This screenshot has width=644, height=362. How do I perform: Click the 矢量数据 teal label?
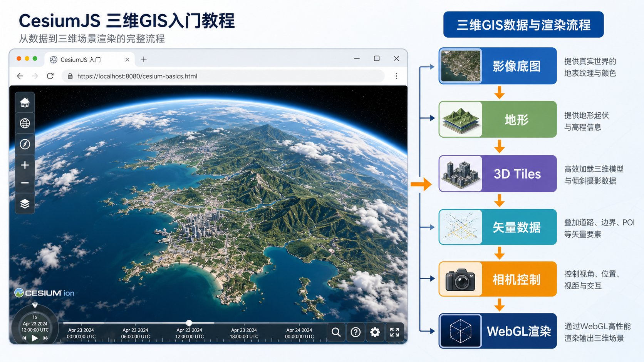pyautogui.click(x=517, y=227)
